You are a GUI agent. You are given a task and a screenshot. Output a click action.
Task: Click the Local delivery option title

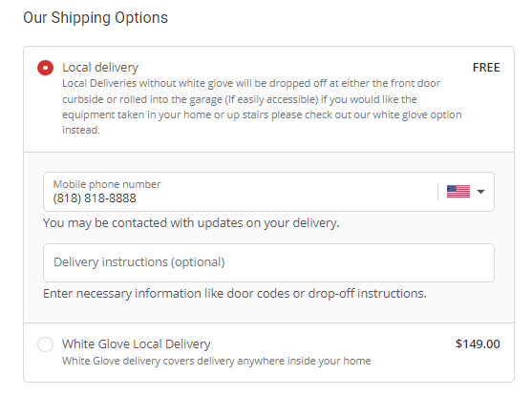click(100, 67)
